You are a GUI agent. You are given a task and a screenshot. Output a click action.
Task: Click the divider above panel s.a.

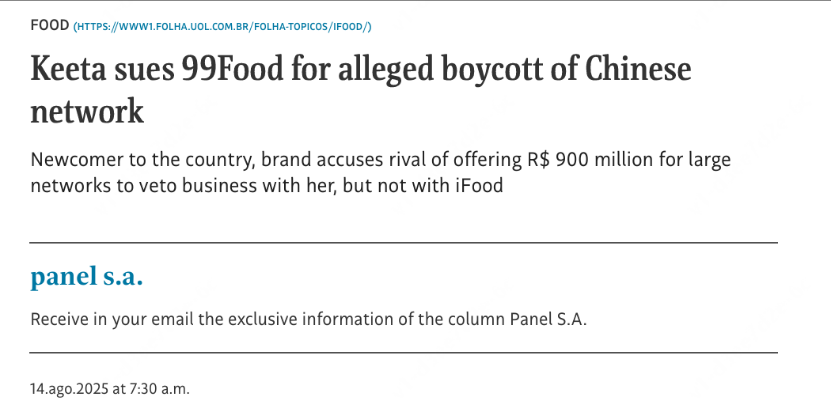click(403, 243)
